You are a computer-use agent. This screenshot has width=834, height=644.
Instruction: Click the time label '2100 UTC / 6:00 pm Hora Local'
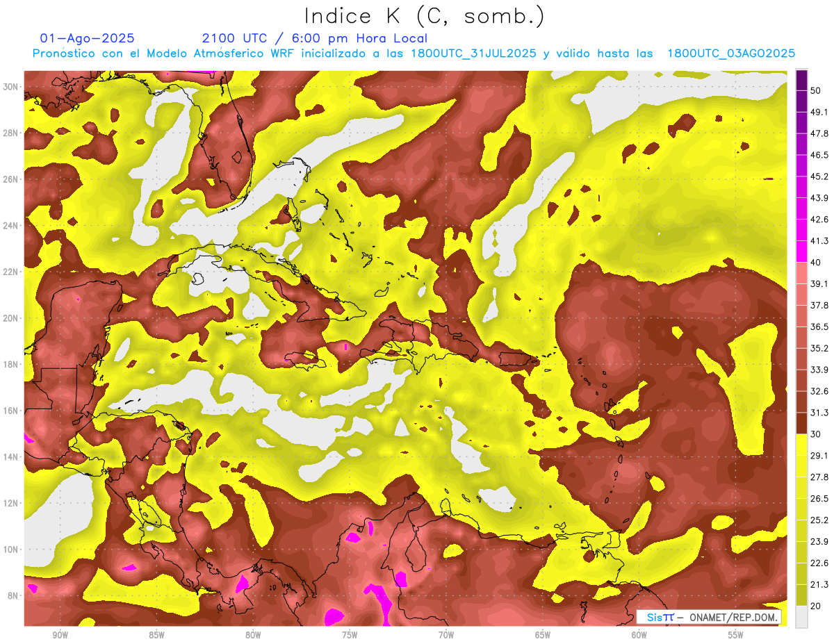[x=315, y=38]
